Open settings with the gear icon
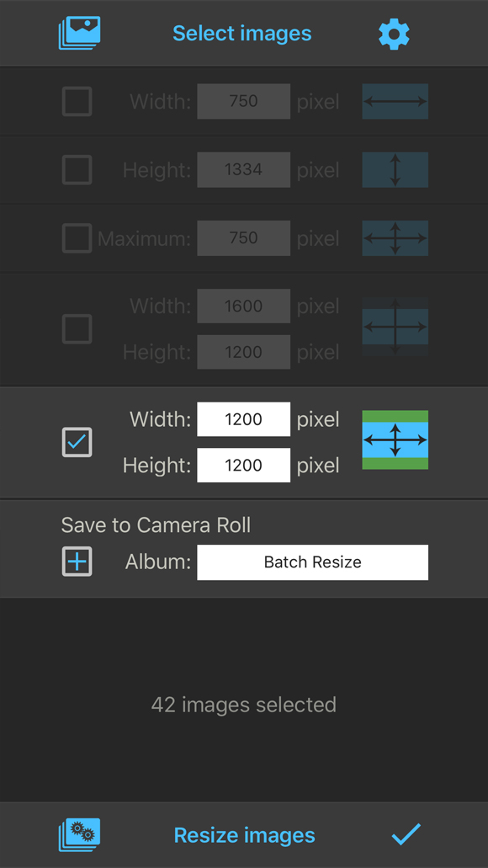488x868 pixels. click(394, 33)
